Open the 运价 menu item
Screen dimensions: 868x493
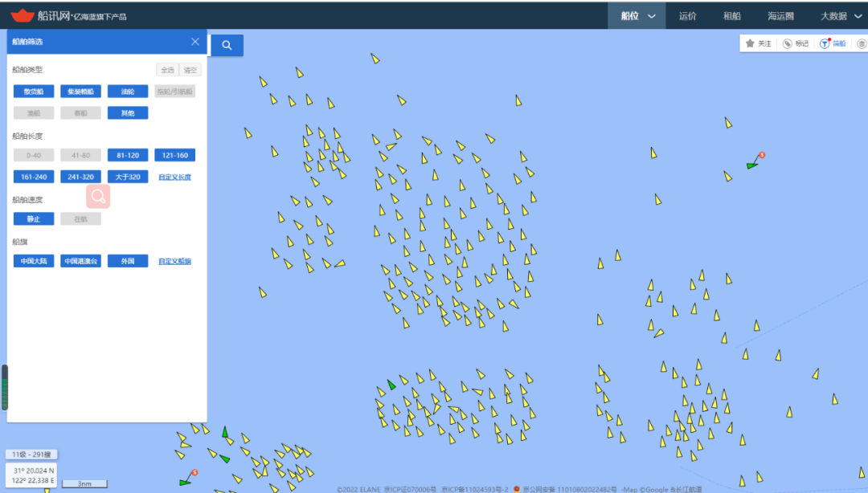point(687,15)
